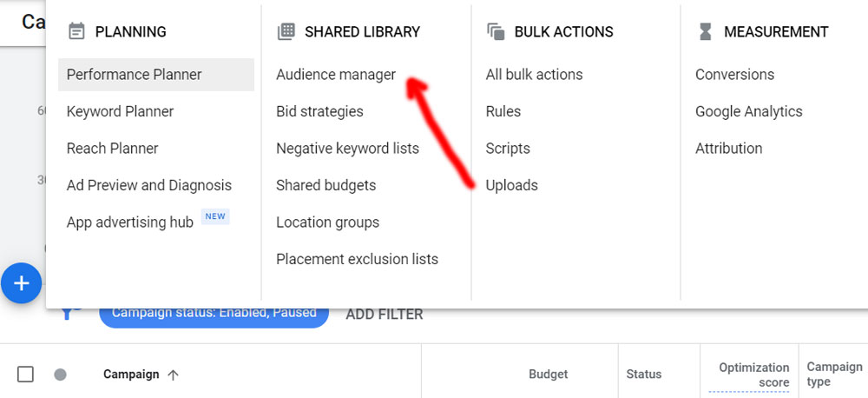Open Reach Planner

[112, 149]
